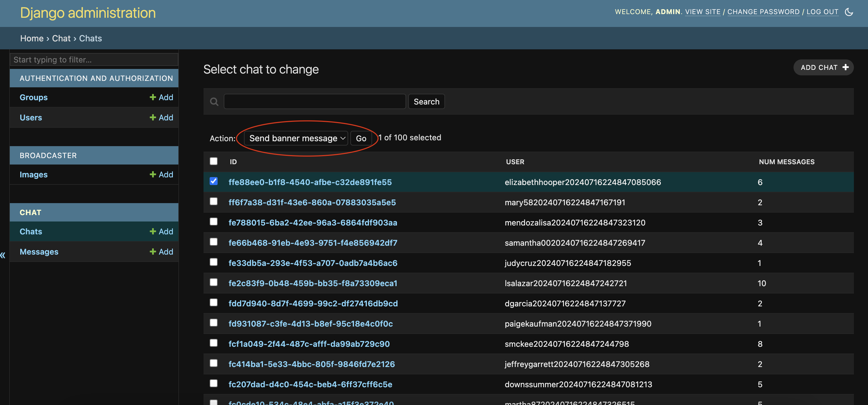Click the plus icon beside Users Add
This screenshot has height=405, width=868.
pyautogui.click(x=153, y=117)
